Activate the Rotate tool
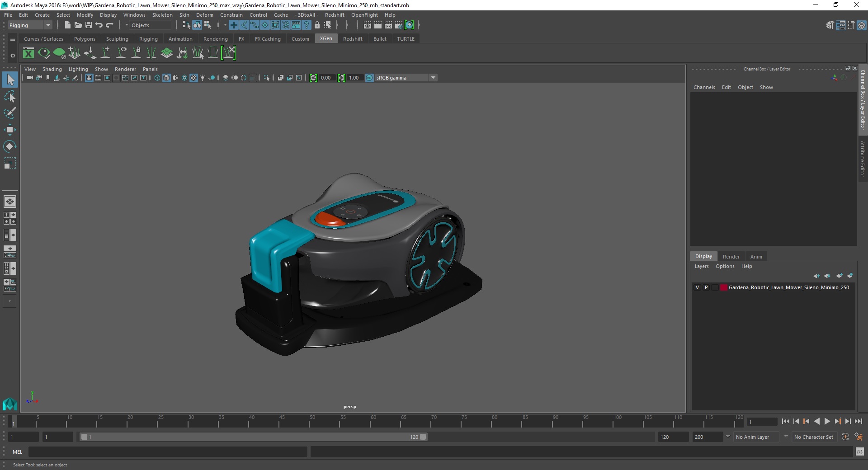 (x=10, y=146)
